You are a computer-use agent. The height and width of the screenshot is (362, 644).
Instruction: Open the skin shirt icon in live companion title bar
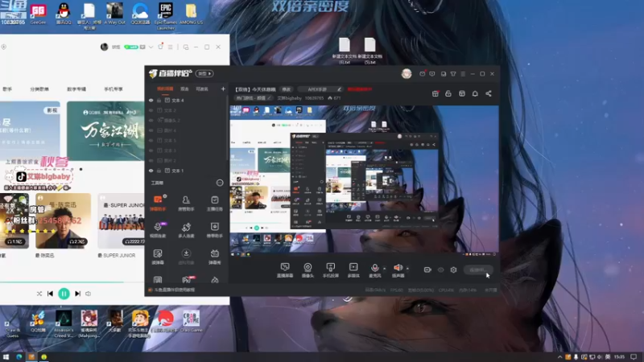453,74
